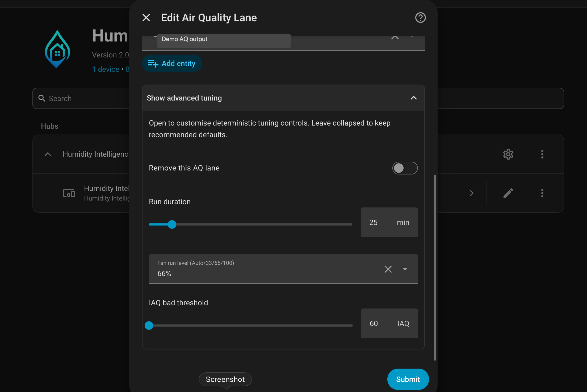Open the Fan run level dropdown arrow
The image size is (587, 392).
pyautogui.click(x=405, y=269)
